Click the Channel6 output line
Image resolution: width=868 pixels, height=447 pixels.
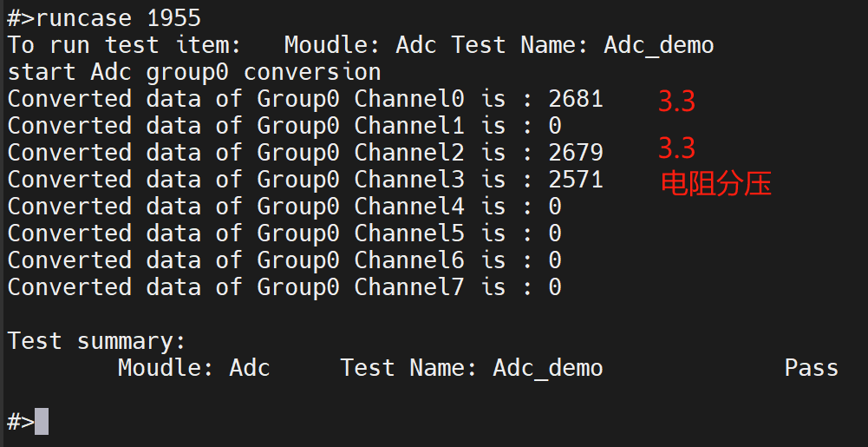pyautogui.click(x=284, y=260)
